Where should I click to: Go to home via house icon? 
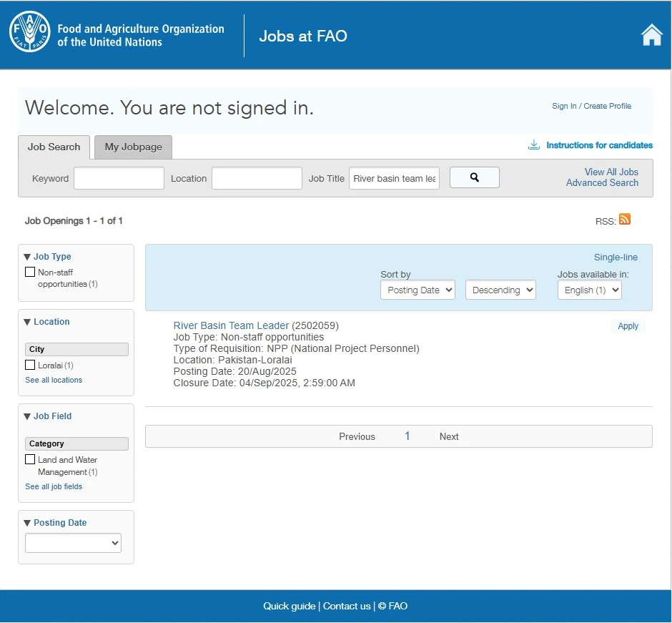[x=651, y=35]
